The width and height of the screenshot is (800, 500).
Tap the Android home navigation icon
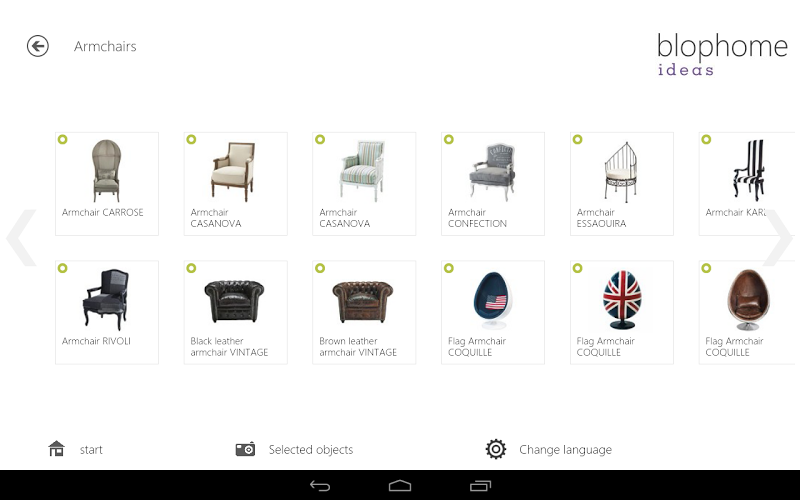click(x=399, y=486)
